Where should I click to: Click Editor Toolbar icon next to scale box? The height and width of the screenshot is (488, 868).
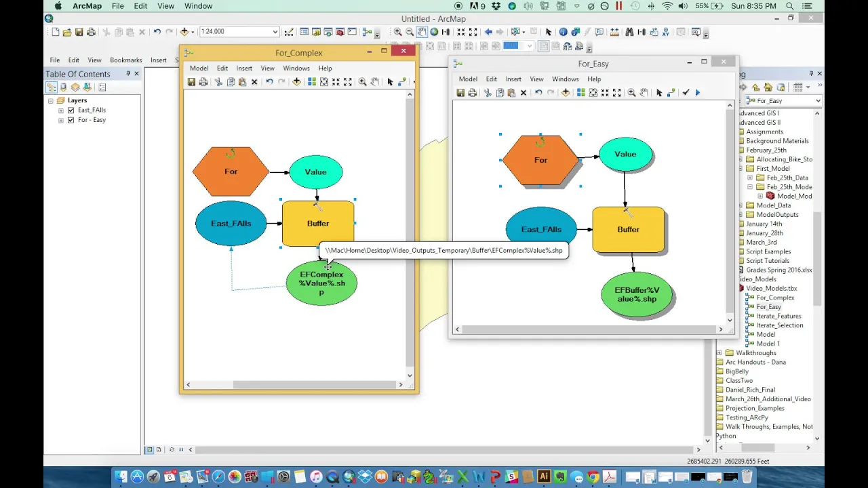tap(290, 32)
